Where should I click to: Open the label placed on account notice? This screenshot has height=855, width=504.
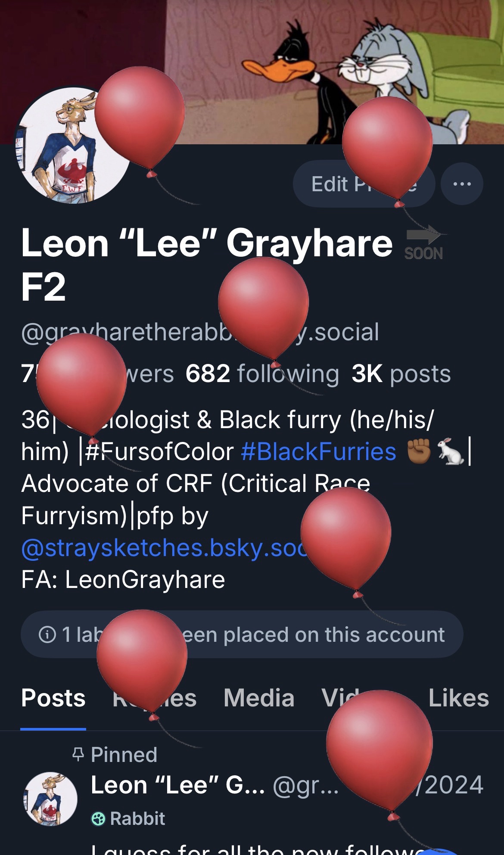click(242, 634)
